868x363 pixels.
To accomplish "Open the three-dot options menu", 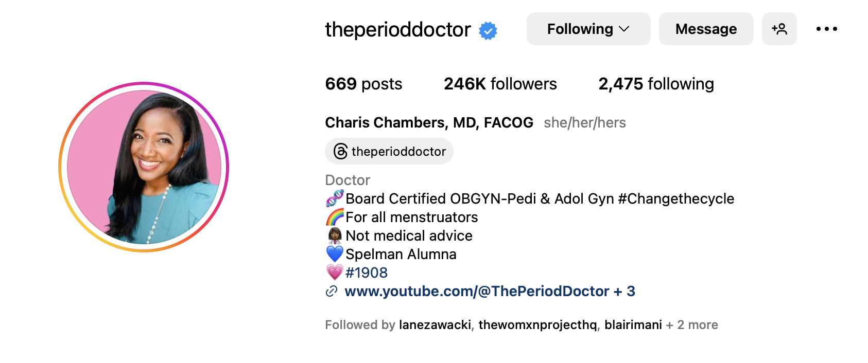I will (826, 29).
